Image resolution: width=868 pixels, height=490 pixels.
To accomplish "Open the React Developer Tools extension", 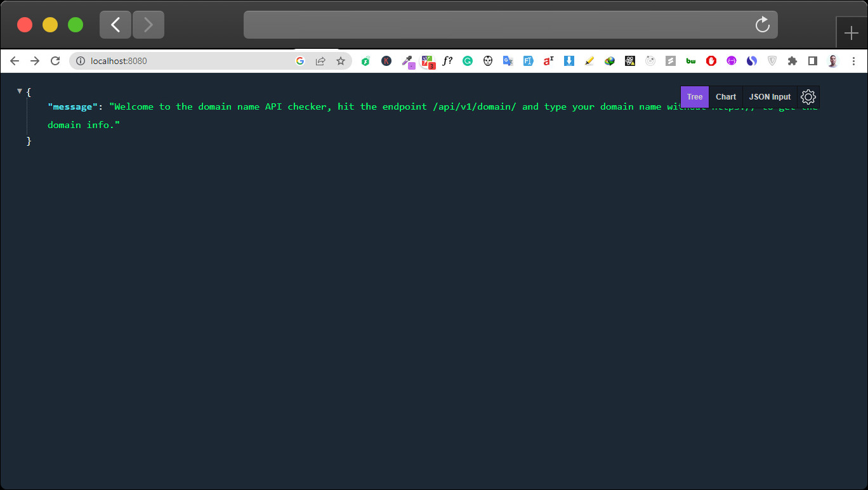I will [x=630, y=61].
